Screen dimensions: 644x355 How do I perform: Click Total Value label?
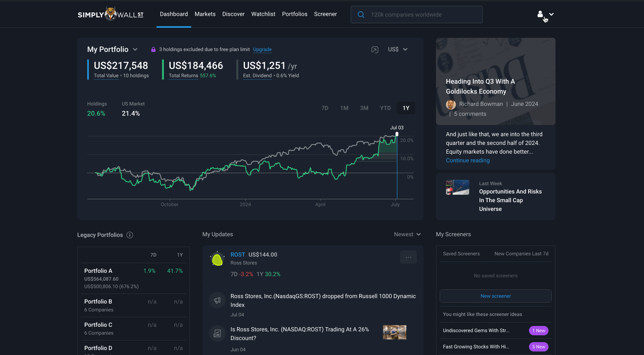106,76
